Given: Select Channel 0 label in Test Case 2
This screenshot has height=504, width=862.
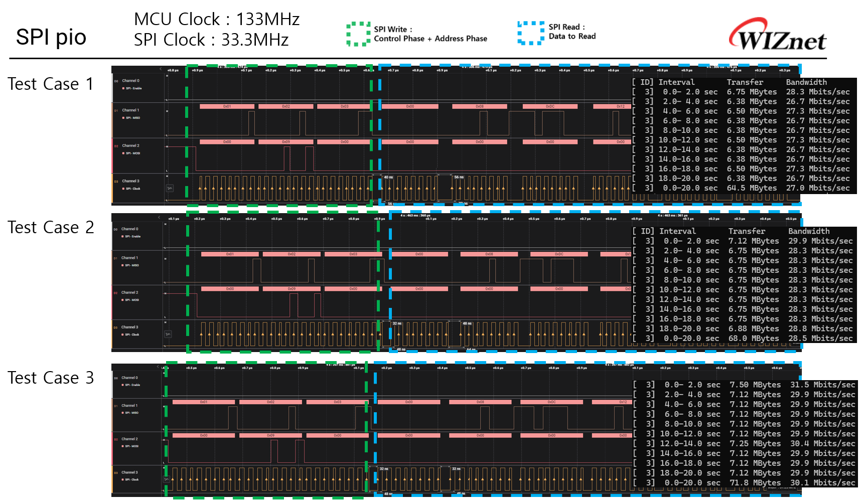Looking at the screenshot, I should click(129, 229).
